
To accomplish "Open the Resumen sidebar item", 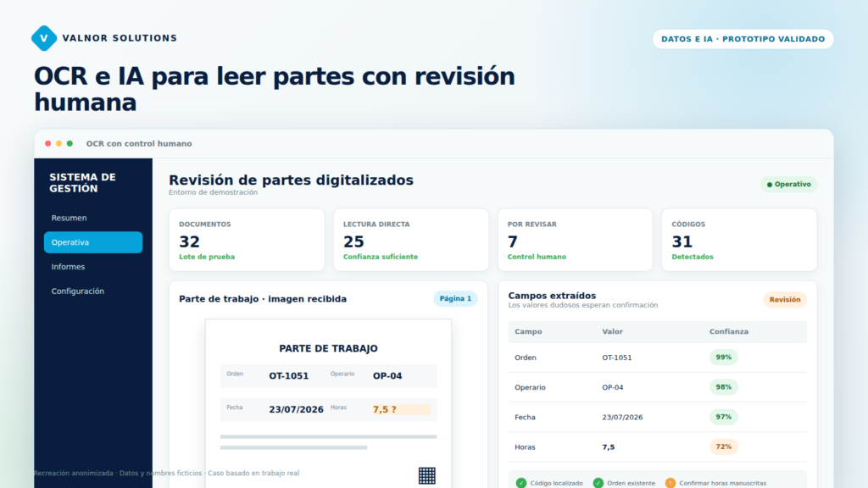I will coord(93,218).
